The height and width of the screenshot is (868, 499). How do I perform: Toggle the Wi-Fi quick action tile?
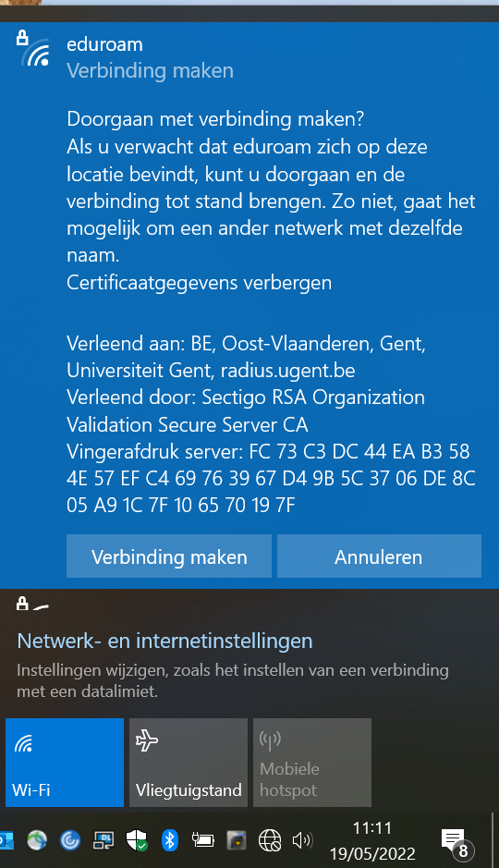[x=65, y=763]
